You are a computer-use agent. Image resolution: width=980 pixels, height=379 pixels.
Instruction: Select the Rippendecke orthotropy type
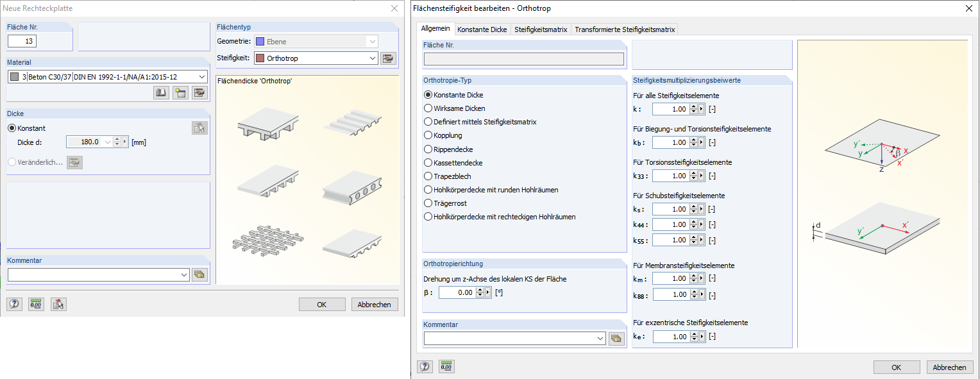428,149
